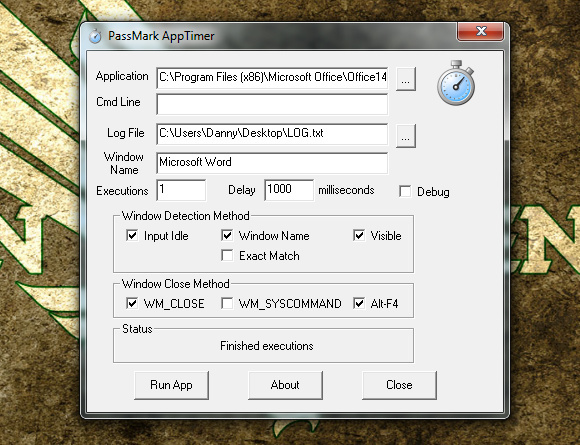
Task: Select the Executions count field
Action: point(181,190)
